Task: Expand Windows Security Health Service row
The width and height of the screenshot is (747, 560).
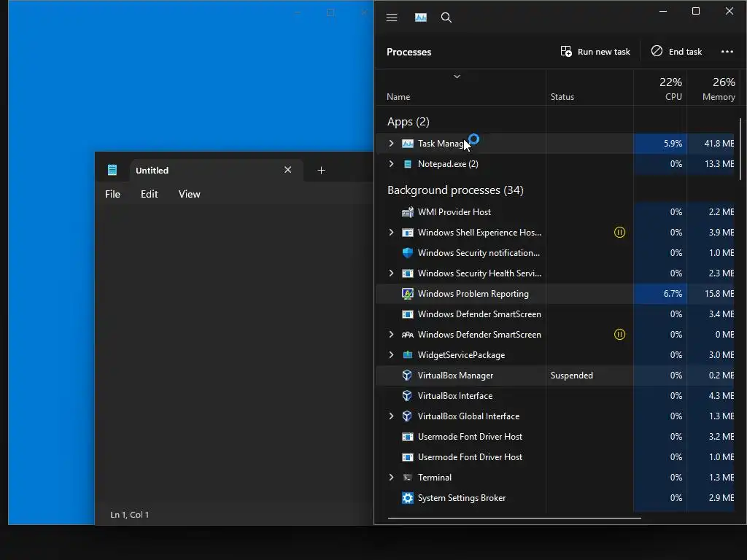Action: click(x=391, y=273)
